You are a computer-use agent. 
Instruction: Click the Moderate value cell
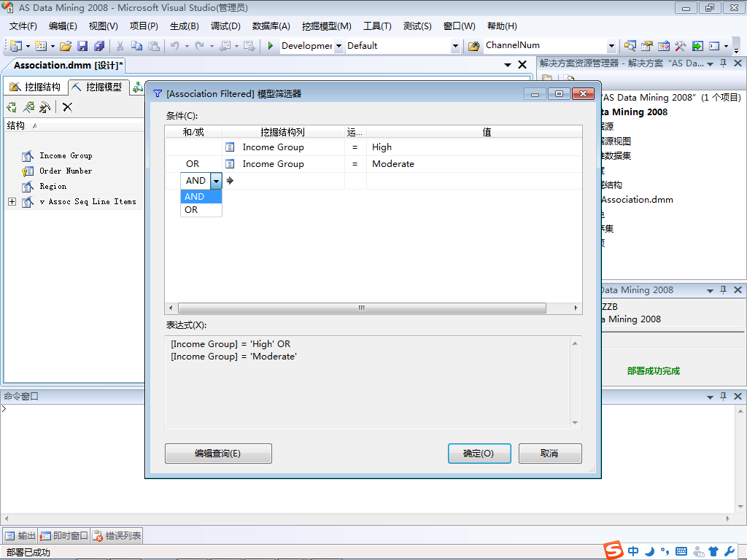(x=474, y=164)
